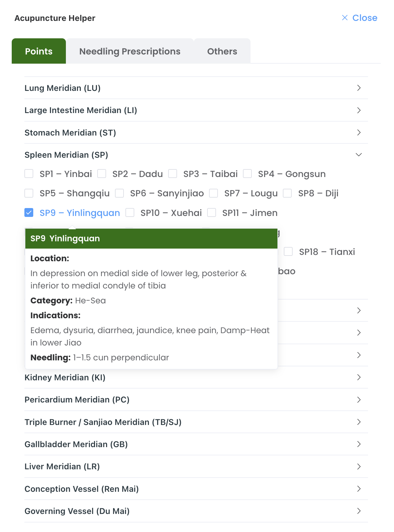Expand Governing Vessel (Du Mai) chevron
The width and height of the screenshot is (394, 532).
[359, 511]
